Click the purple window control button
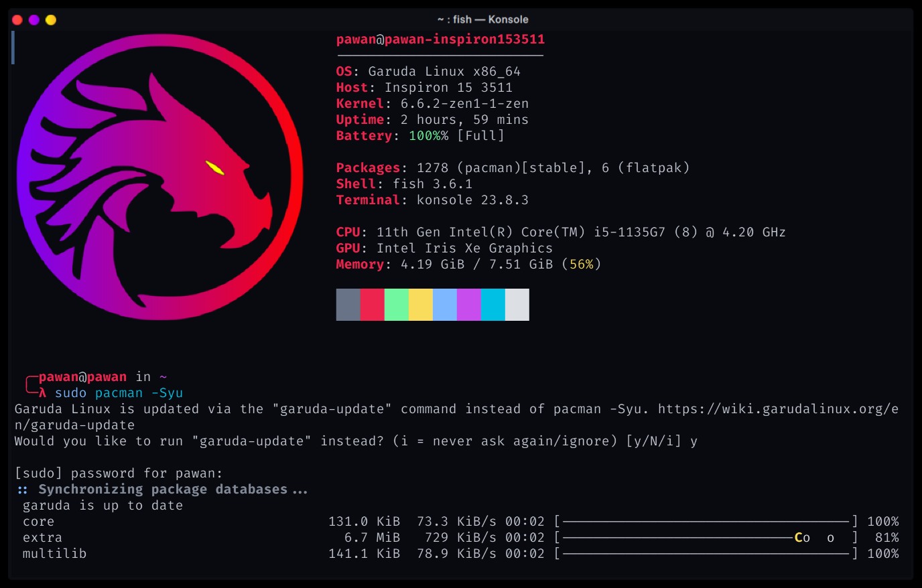Screen dimensions: 922x588 34,20
